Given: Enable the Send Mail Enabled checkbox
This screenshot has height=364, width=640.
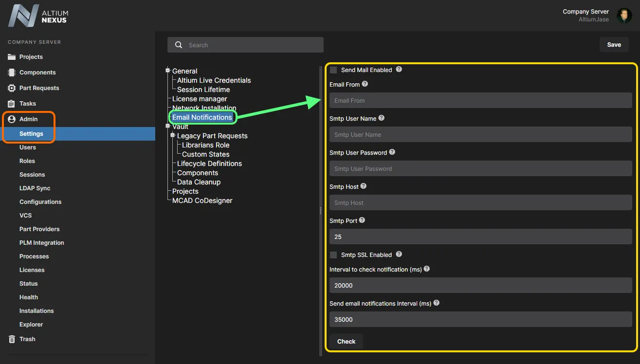Looking at the screenshot, I should [x=333, y=70].
